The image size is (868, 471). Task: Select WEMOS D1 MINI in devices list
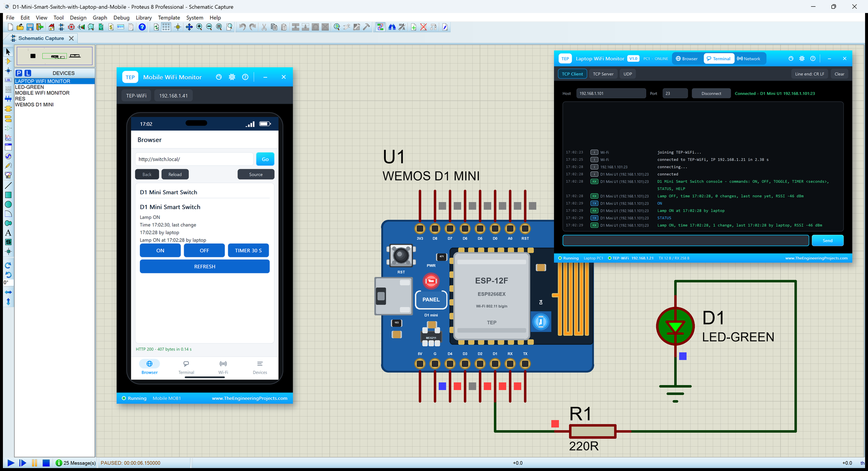pos(34,105)
